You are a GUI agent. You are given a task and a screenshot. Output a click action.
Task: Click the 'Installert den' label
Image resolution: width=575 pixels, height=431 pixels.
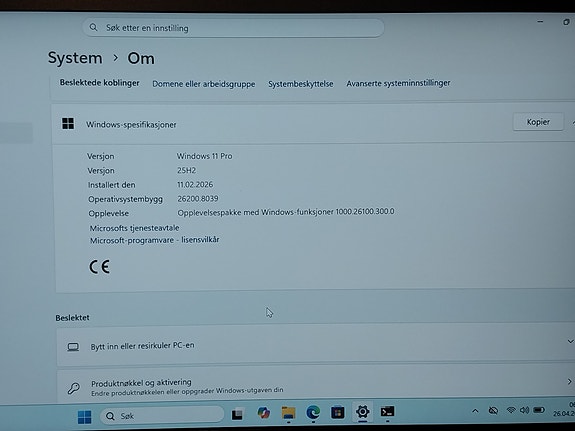click(111, 185)
